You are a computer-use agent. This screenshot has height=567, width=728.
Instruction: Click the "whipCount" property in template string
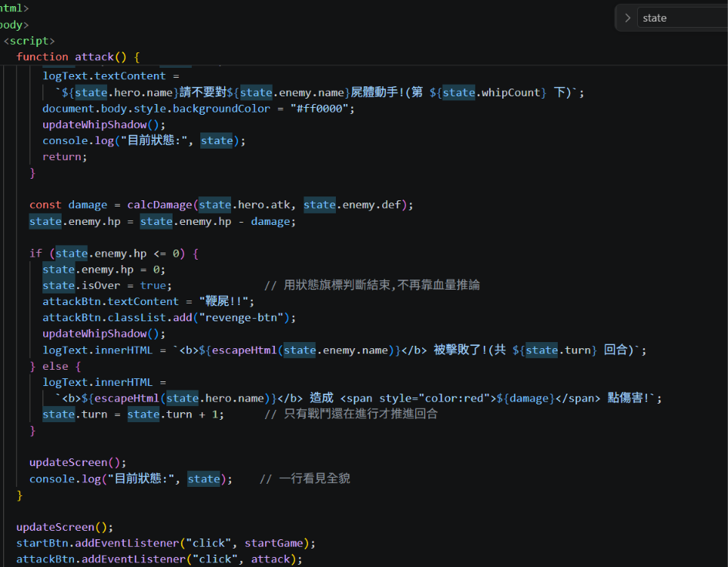coord(511,92)
